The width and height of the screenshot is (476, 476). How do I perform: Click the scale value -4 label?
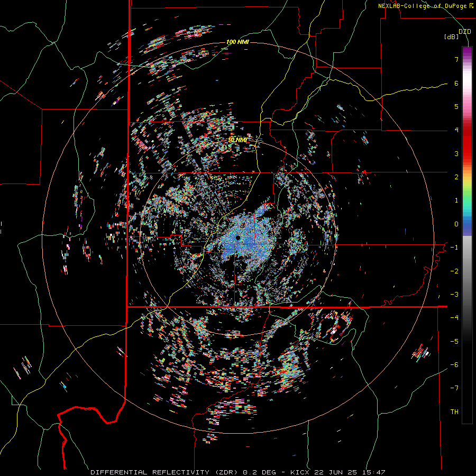pos(454,318)
